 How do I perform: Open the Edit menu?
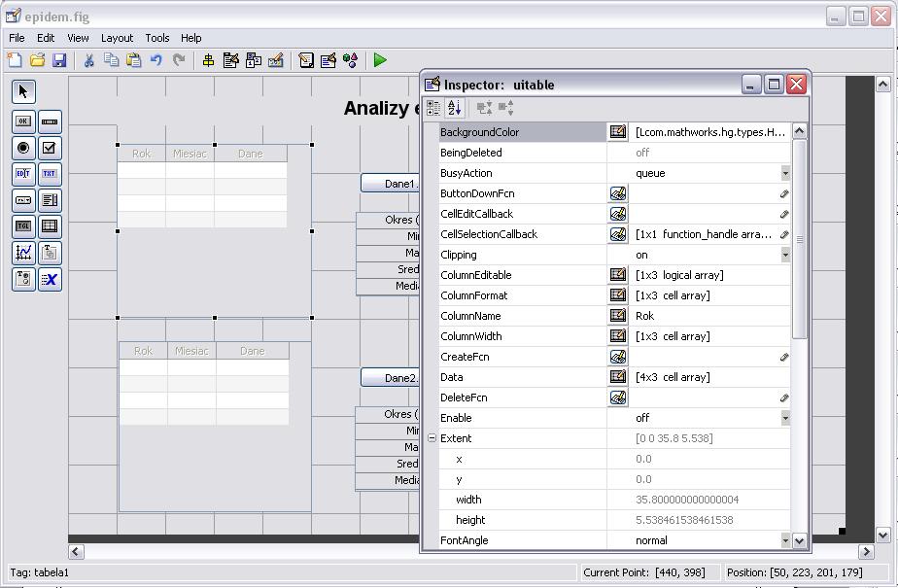pos(46,38)
